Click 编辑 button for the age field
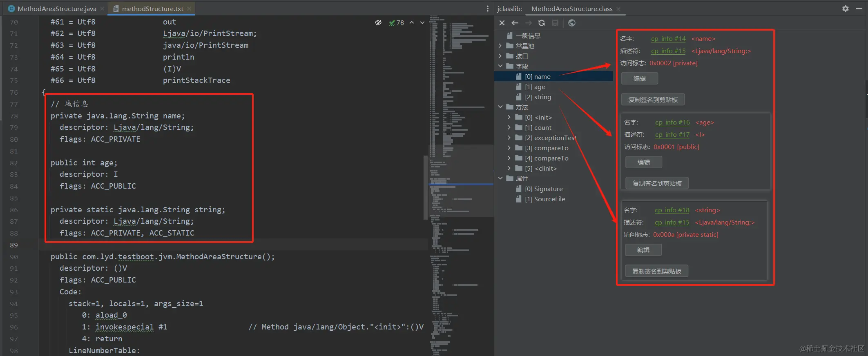 tap(644, 162)
